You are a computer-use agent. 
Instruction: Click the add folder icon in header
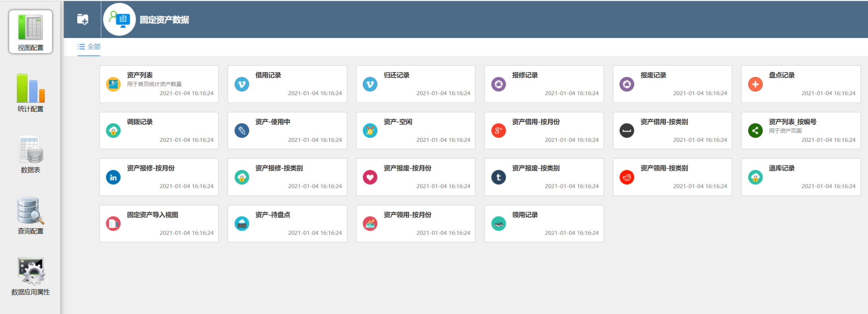pyautogui.click(x=82, y=19)
